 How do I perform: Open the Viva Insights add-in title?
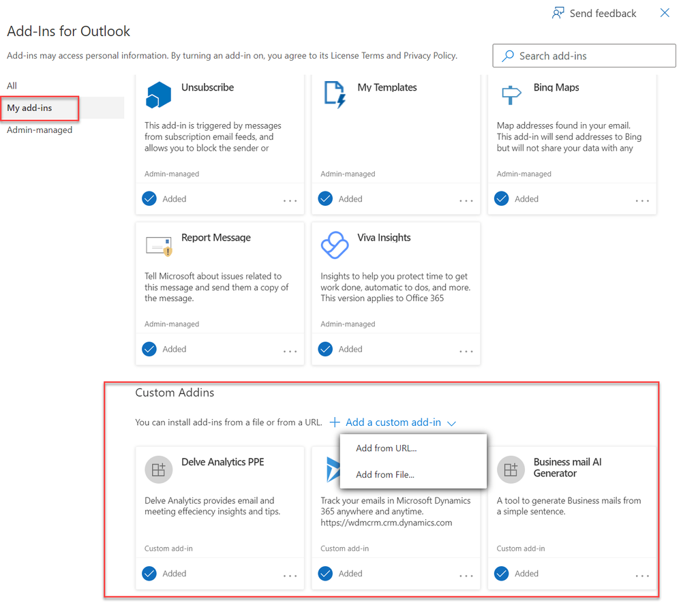384,237
